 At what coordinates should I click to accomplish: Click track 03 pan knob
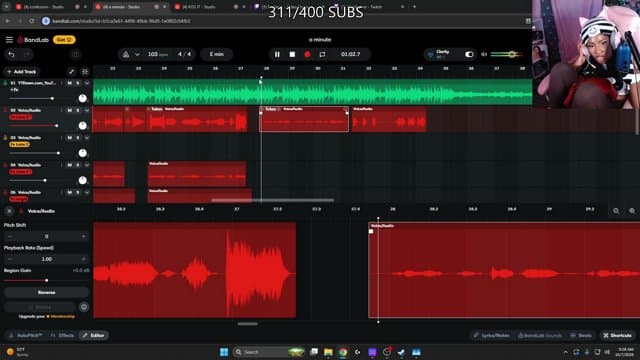point(82,153)
